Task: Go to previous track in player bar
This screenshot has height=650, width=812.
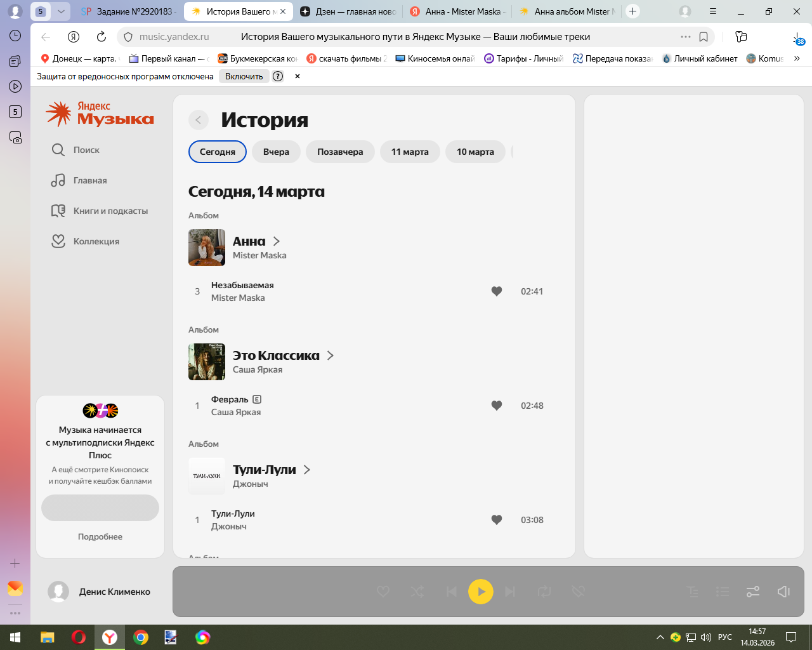Action: tap(452, 592)
